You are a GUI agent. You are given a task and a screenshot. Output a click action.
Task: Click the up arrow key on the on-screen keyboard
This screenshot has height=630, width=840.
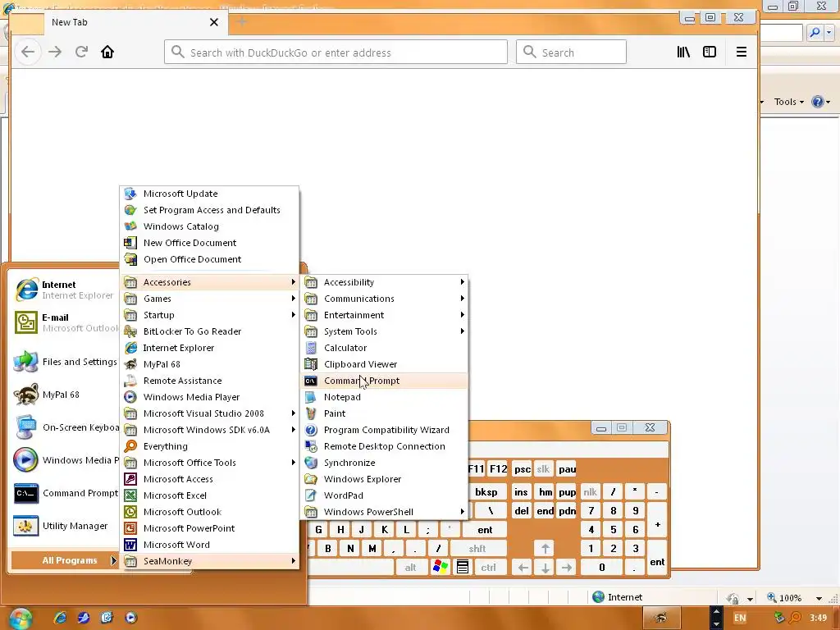545,549
